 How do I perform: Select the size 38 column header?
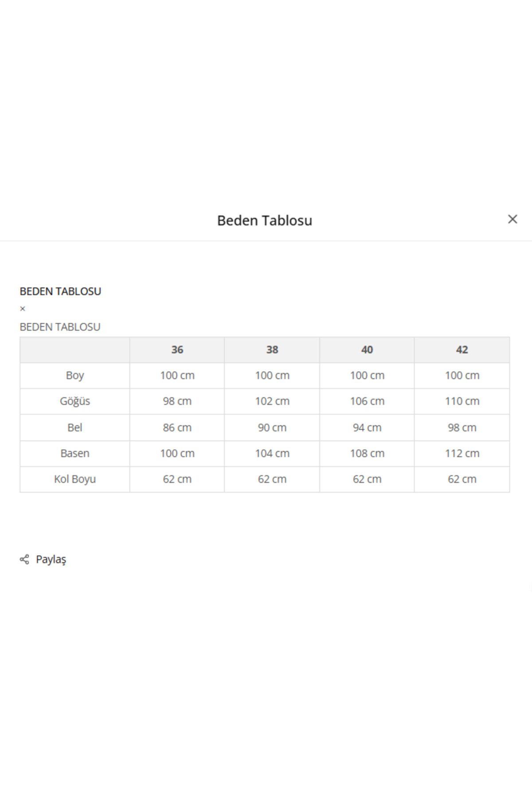(272, 350)
